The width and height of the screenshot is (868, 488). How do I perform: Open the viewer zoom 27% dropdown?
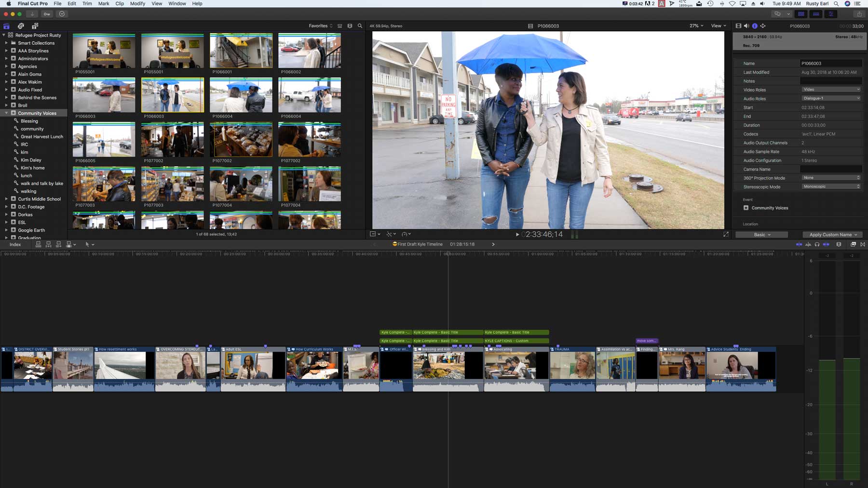696,26
